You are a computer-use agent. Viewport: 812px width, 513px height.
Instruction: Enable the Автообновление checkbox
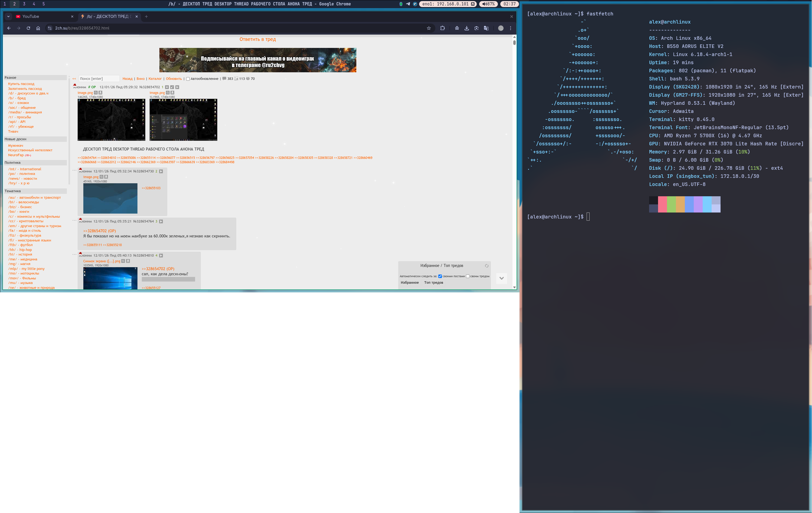(x=188, y=79)
